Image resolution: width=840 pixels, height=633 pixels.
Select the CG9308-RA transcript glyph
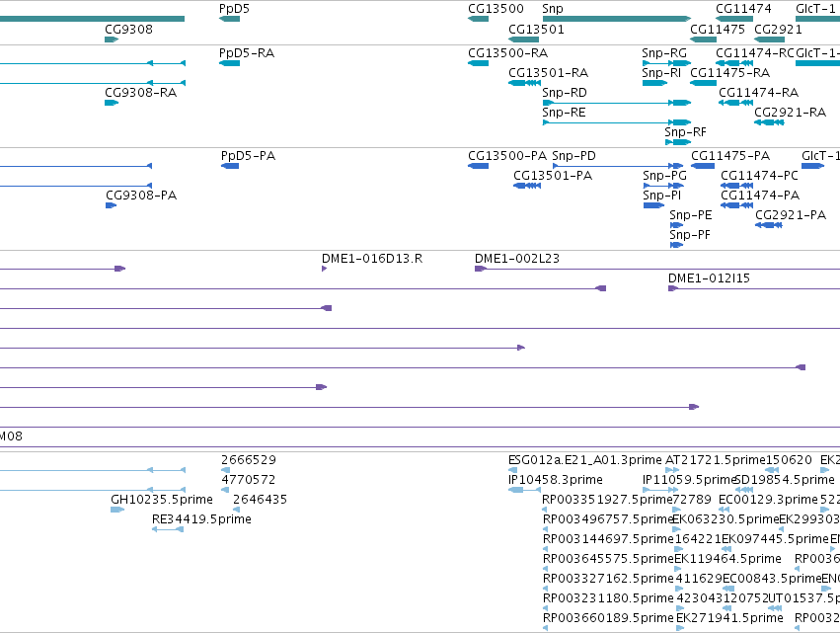click(x=112, y=103)
